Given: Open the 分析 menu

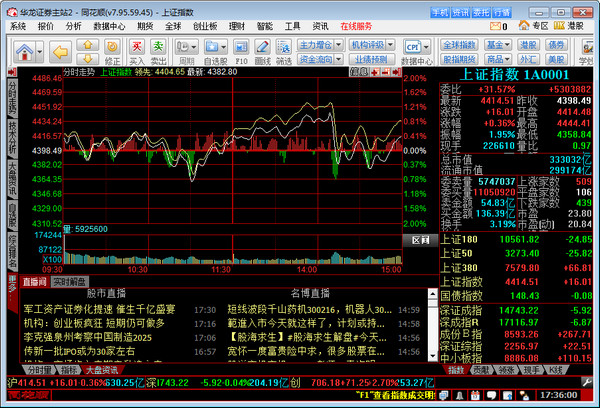Looking at the screenshot, I should click(x=73, y=26).
